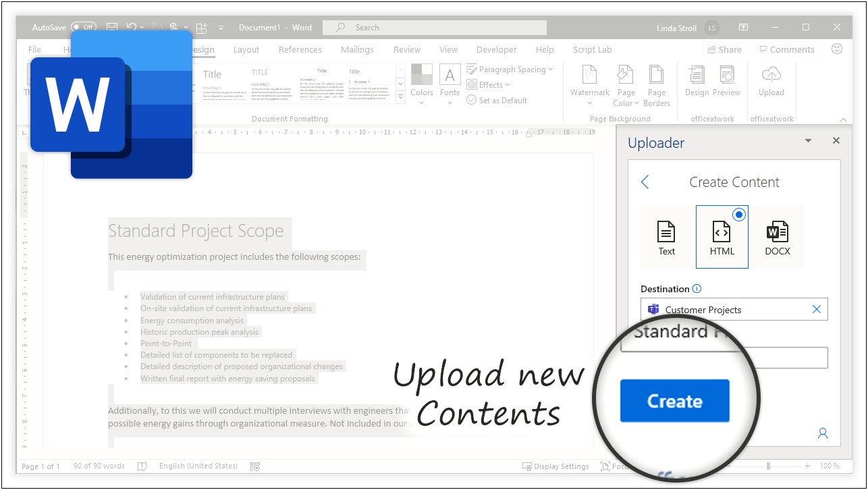Clear the Customer Projects destination

(x=817, y=309)
